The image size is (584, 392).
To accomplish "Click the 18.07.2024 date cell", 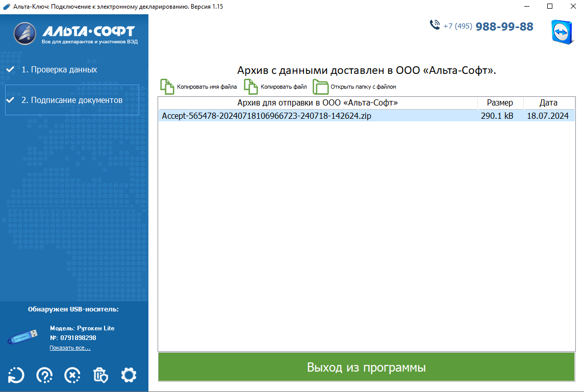I will pyautogui.click(x=547, y=116).
